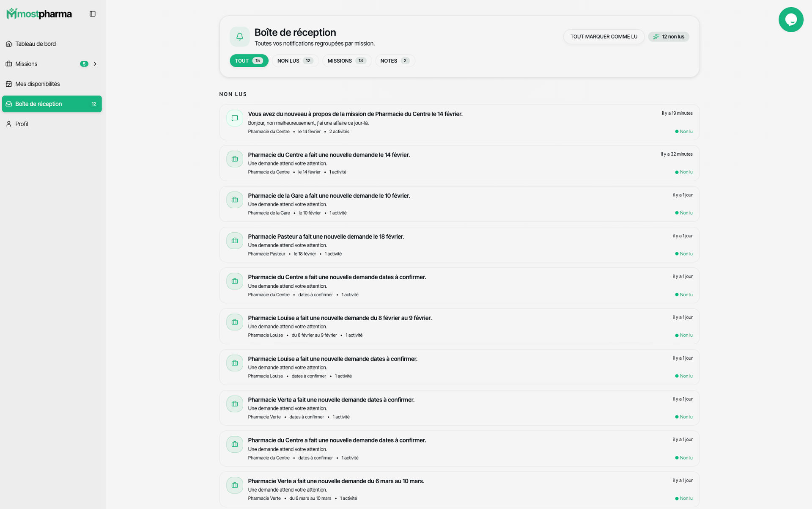Click message icon of first notification
This screenshot has height=509, width=812.
[x=235, y=118]
